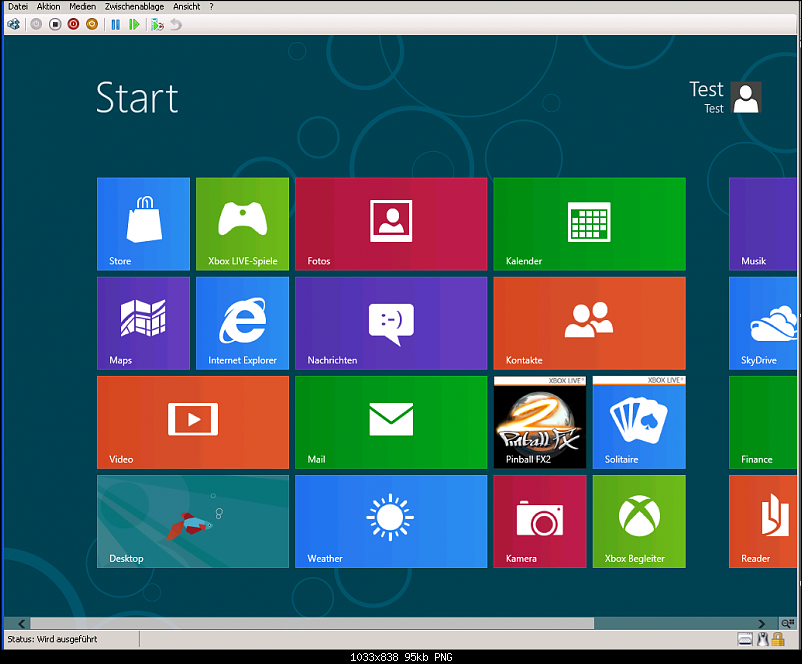Open the Fotos tile

391,224
